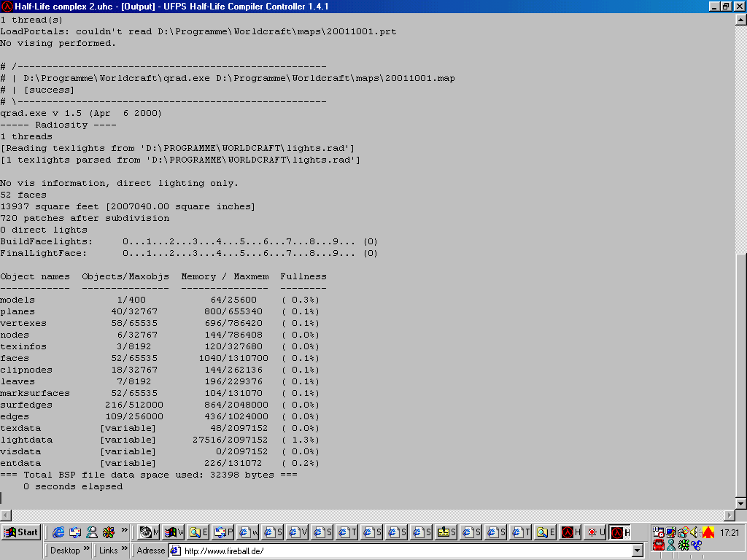Click the '----- Radiosity ----' heading line
Viewport: 747px width, 560px height.
(58, 125)
